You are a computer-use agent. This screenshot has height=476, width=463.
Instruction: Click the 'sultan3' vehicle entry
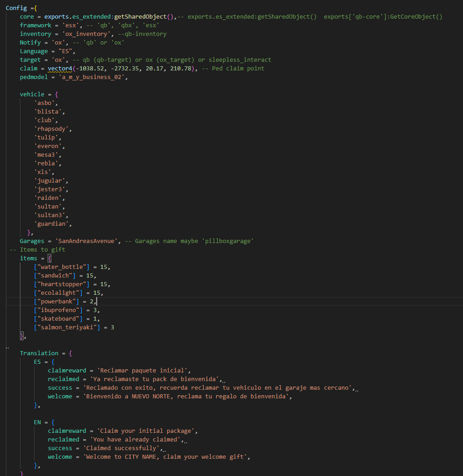(x=49, y=215)
